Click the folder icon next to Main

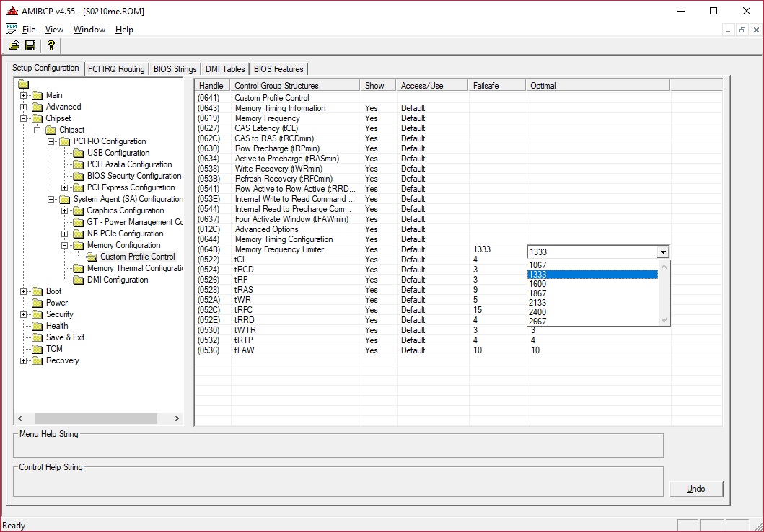38,95
